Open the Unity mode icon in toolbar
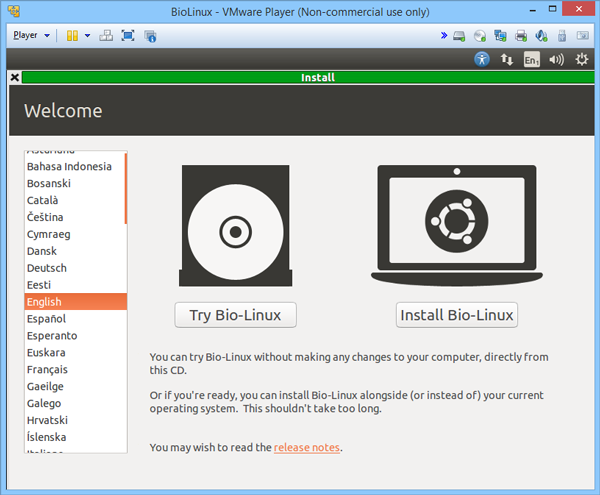The width and height of the screenshot is (600, 495). tap(150, 36)
